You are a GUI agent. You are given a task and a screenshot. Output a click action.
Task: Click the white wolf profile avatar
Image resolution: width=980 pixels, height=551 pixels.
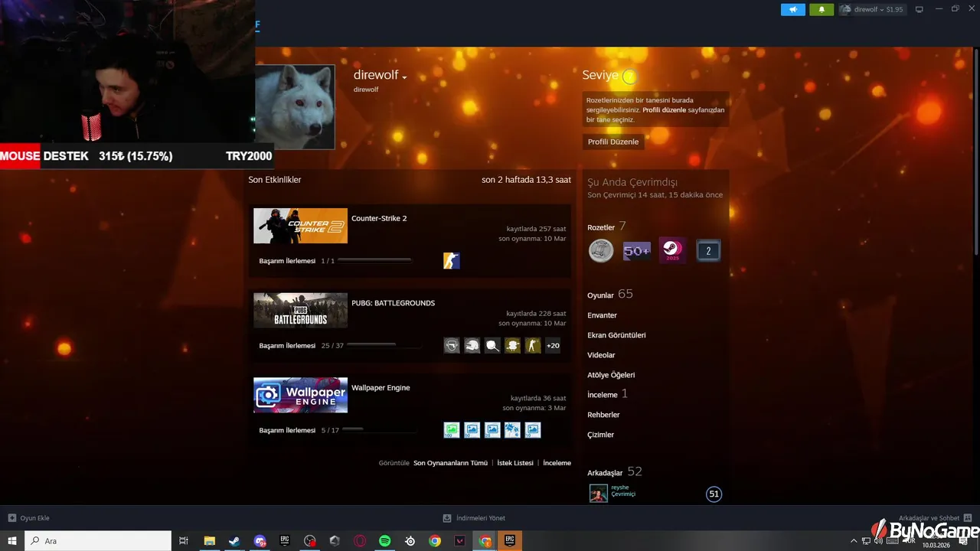point(295,106)
